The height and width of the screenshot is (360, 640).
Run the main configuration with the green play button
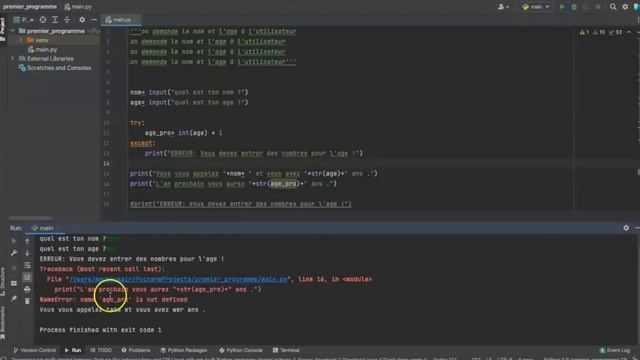pos(562,7)
